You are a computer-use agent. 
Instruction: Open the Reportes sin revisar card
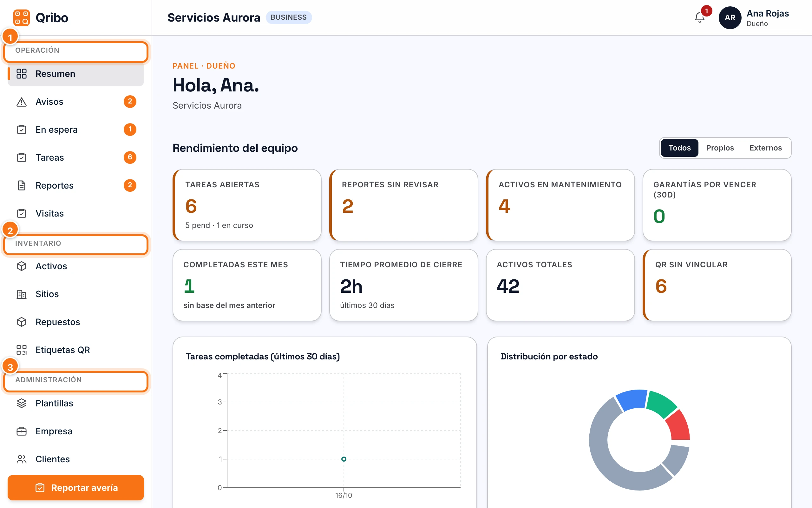tap(404, 205)
